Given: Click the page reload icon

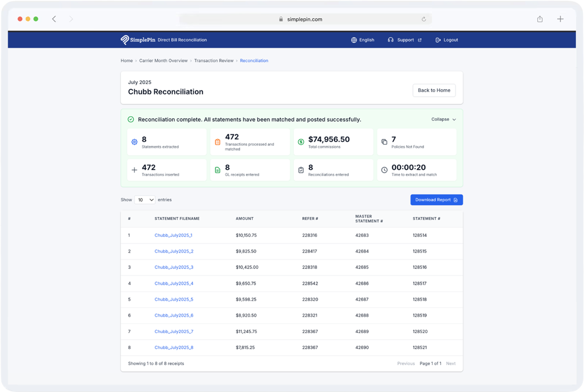Looking at the screenshot, I should coord(423,19).
